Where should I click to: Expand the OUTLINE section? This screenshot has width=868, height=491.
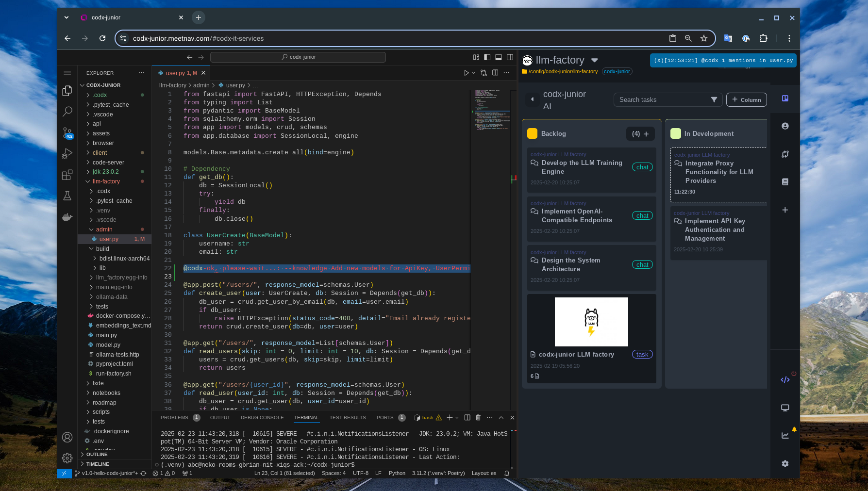pos(97,455)
